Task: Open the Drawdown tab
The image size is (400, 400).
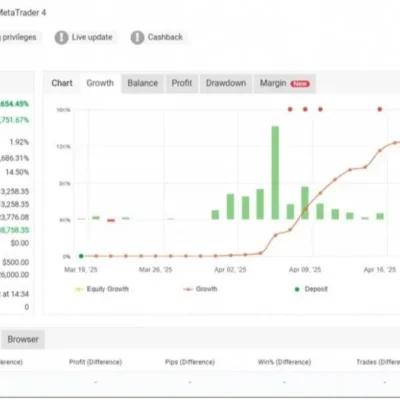Action: click(226, 83)
